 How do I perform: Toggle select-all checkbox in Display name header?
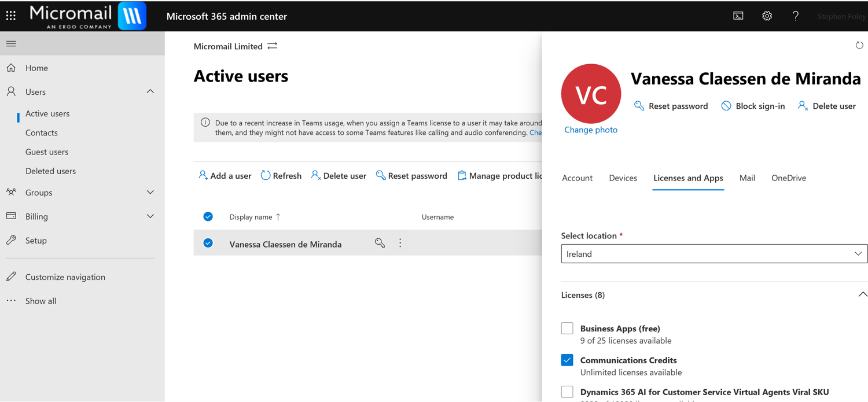click(208, 217)
